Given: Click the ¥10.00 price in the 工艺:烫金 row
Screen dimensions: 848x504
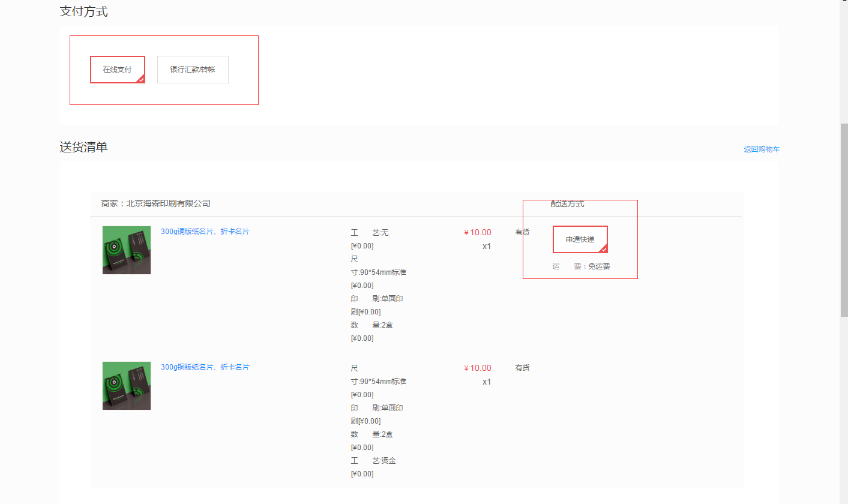Looking at the screenshot, I should 478,368.
